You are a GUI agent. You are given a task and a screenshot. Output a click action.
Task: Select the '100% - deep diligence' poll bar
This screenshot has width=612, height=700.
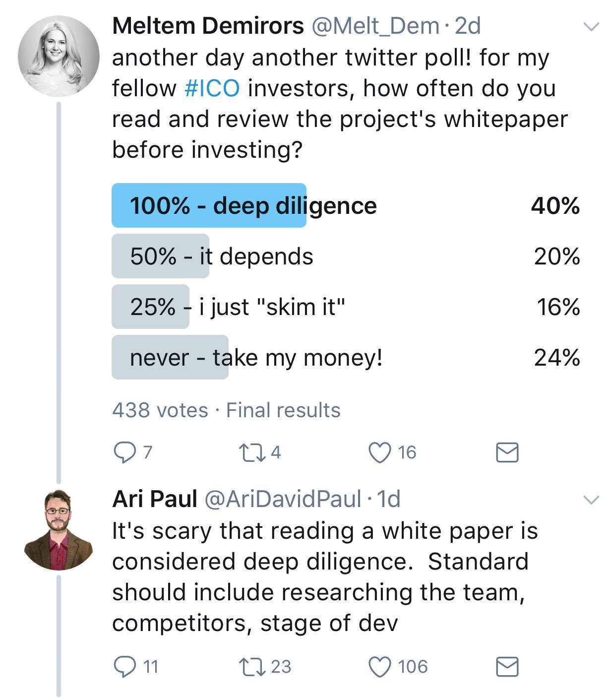click(253, 206)
